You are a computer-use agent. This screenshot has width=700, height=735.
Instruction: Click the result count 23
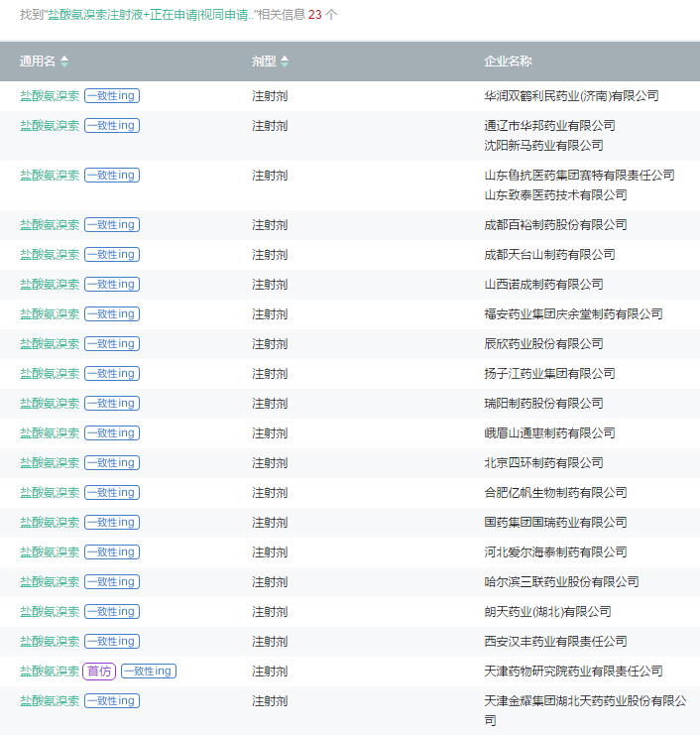(x=315, y=15)
